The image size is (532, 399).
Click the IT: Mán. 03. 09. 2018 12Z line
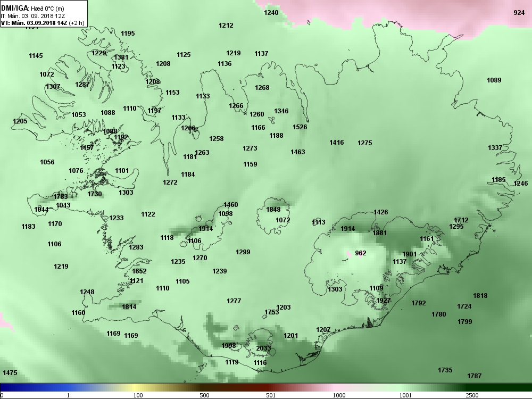tap(33, 16)
